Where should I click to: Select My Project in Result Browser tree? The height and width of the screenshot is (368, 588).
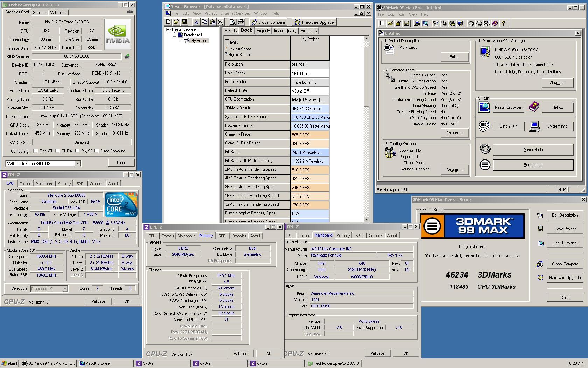[199, 41]
